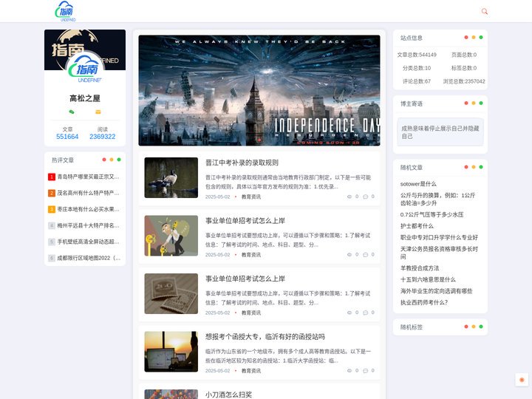Click the 浏览总数:2357042 statistic

pos(464,81)
